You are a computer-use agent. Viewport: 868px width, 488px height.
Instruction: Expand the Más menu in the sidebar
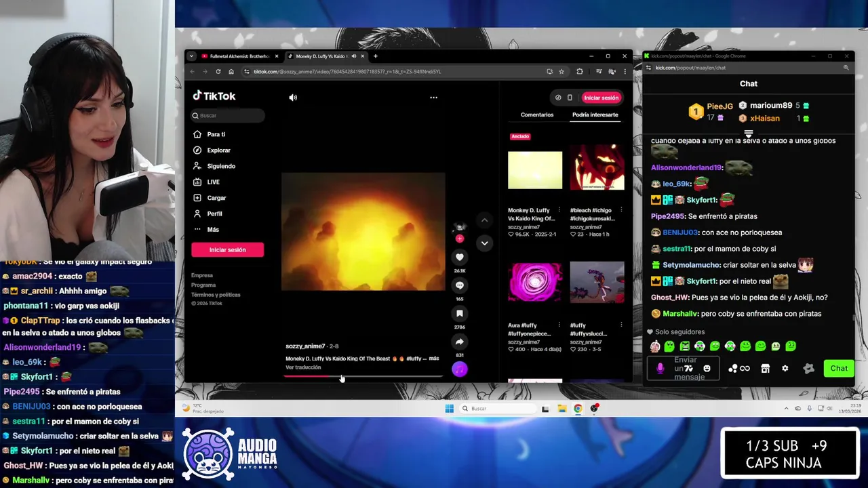pos(205,230)
